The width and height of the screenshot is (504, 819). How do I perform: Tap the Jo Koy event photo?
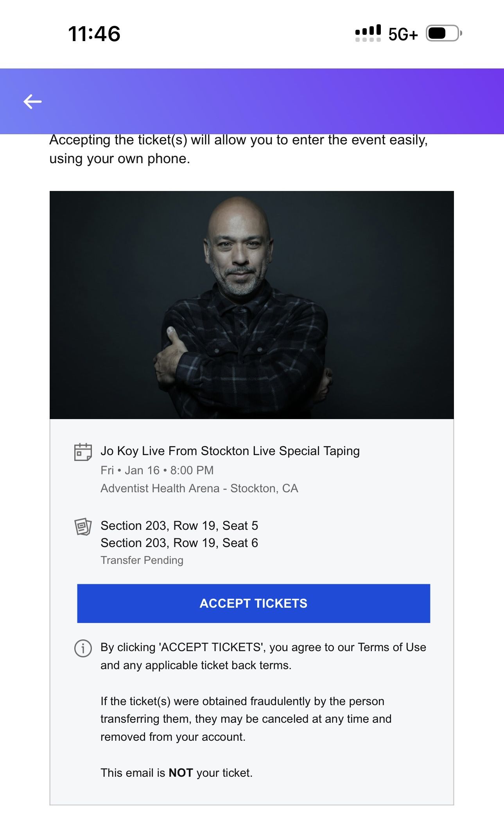tap(251, 305)
